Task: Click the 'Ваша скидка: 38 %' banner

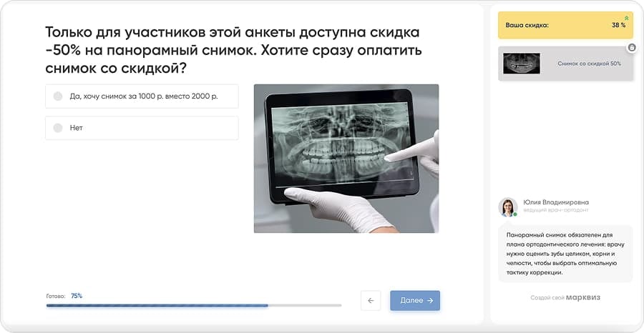Action: [x=565, y=26]
